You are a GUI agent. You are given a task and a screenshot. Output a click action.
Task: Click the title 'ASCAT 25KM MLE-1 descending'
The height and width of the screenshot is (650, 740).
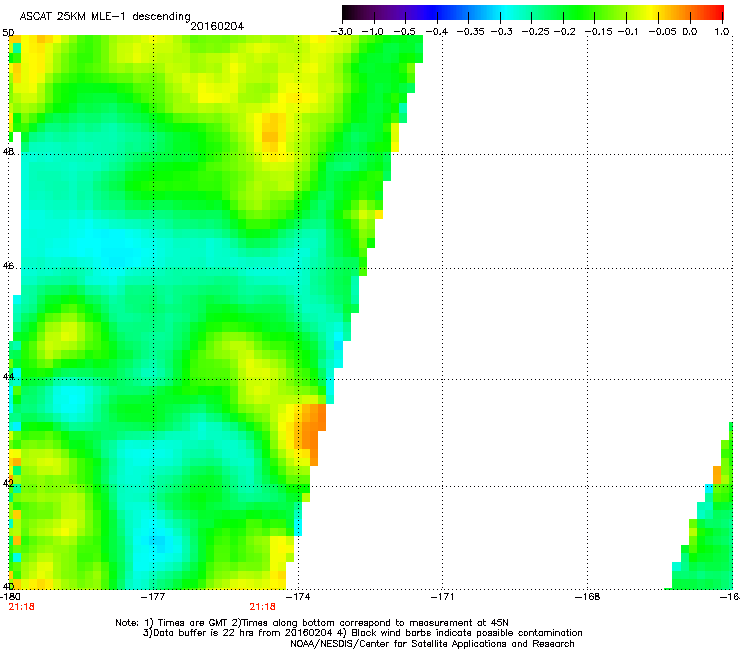105,16
